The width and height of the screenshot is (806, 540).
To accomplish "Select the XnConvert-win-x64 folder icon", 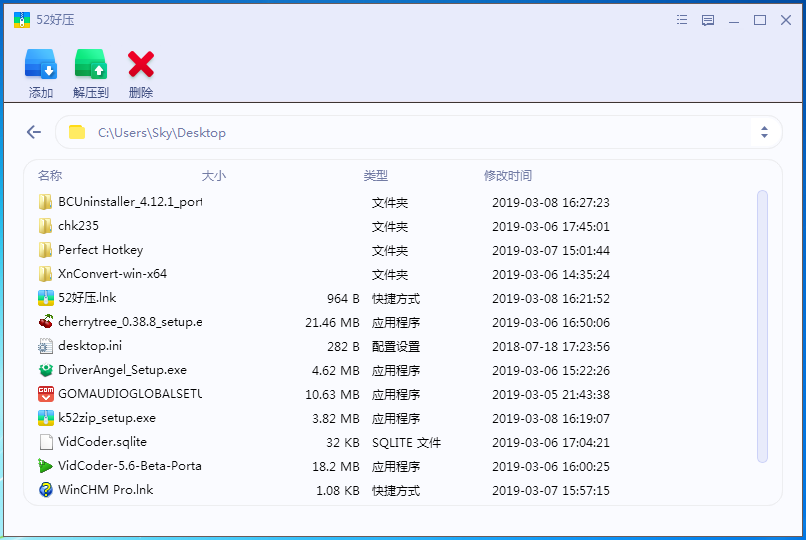I will click(45, 274).
